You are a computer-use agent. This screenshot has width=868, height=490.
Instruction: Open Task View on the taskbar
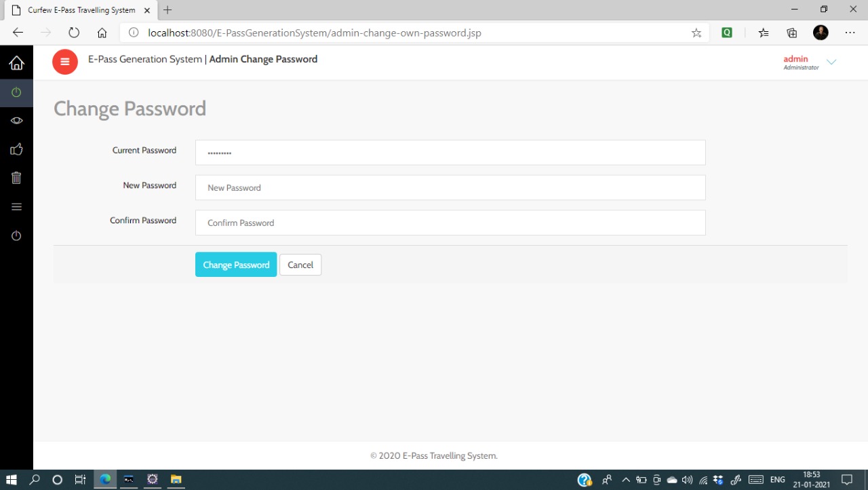[80, 479]
